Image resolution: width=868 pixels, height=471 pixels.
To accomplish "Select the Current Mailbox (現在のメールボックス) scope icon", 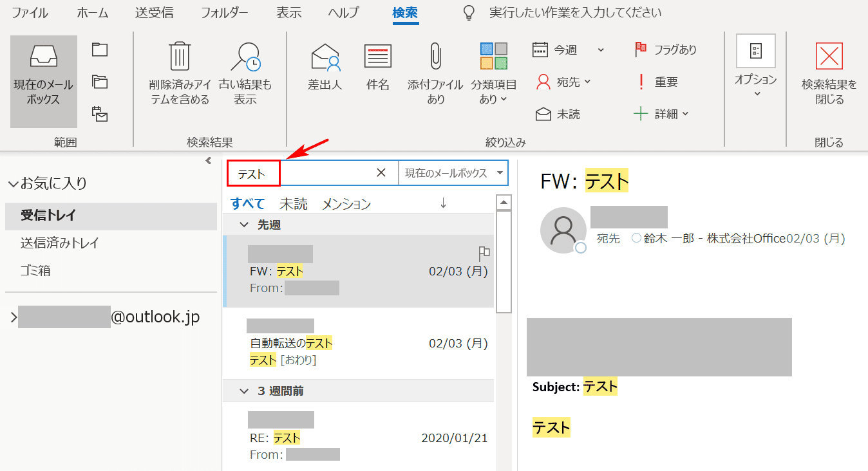I will tap(44, 82).
